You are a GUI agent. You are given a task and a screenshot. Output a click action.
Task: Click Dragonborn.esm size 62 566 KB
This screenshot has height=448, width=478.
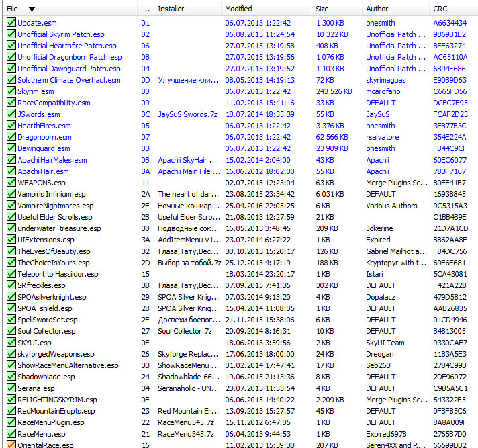332,137
